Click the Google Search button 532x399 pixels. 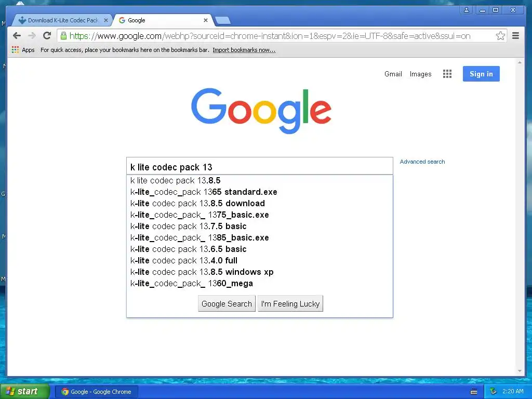(227, 303)
